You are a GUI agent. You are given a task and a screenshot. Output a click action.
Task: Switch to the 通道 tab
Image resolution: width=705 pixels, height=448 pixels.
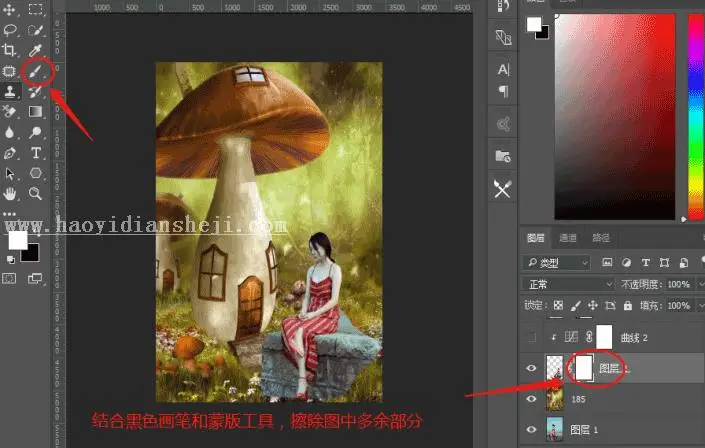[568, 237]
